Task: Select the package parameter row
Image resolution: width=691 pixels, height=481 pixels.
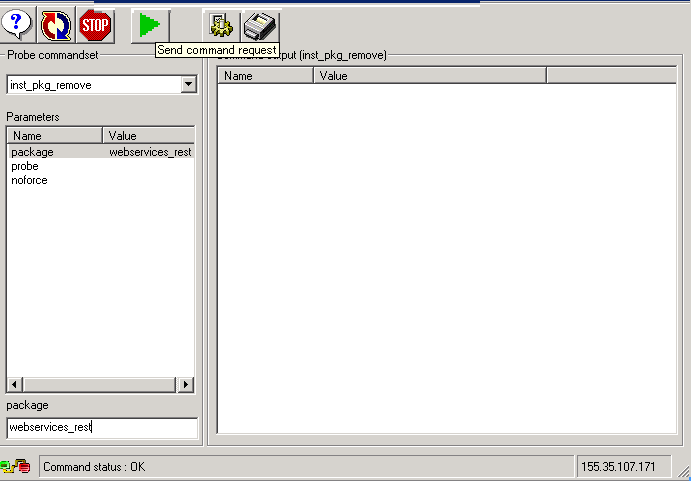Action: [100, 152]
